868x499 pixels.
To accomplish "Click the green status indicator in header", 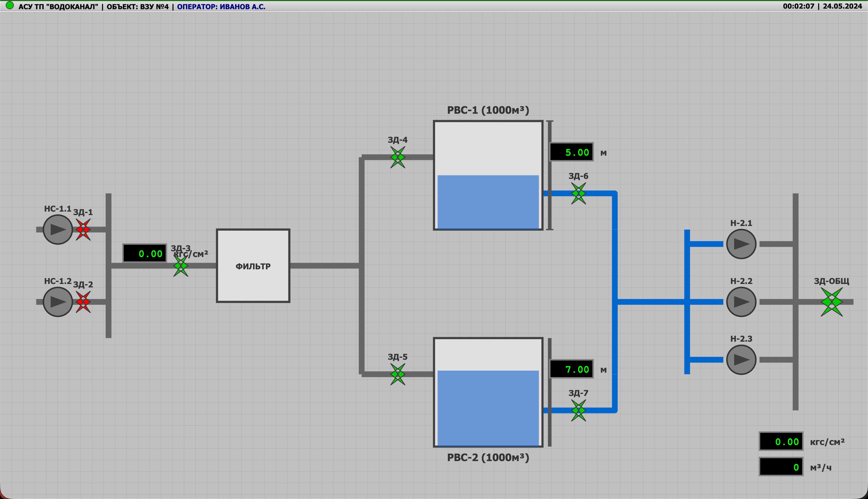I will click(x=9, y=5).
